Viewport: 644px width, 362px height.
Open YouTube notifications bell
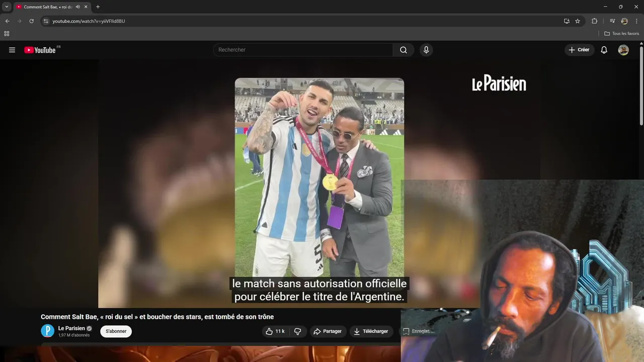pyautogui.click(x=604, y=50)
